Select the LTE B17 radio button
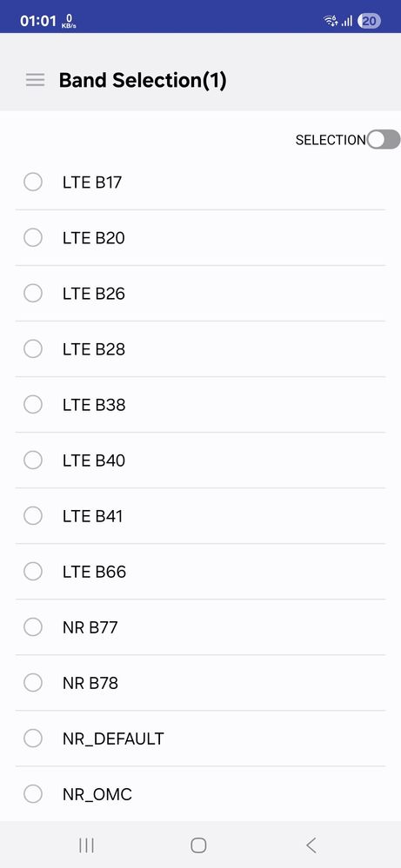 pyautogui.click(x=33, y=182)
